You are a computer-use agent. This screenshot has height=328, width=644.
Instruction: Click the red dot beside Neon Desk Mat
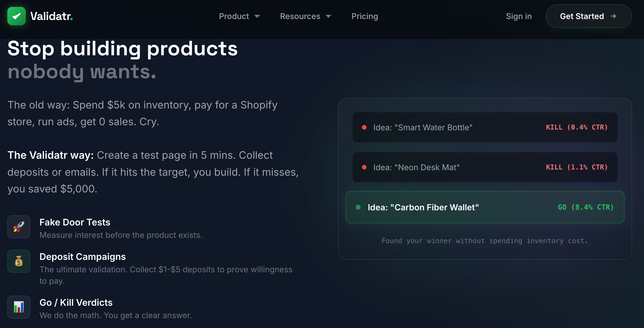pos(364,167)
